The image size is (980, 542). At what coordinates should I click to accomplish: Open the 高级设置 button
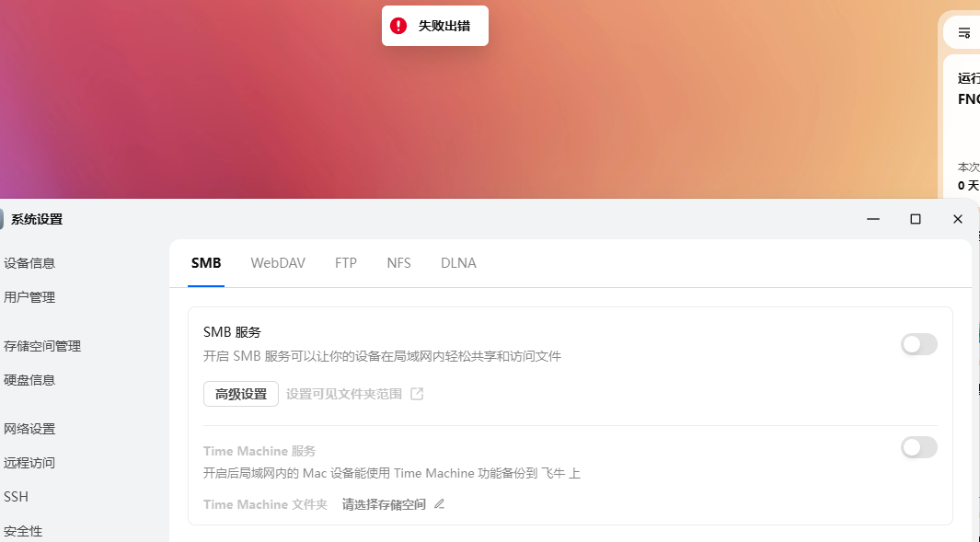click(x=240, y=393)
